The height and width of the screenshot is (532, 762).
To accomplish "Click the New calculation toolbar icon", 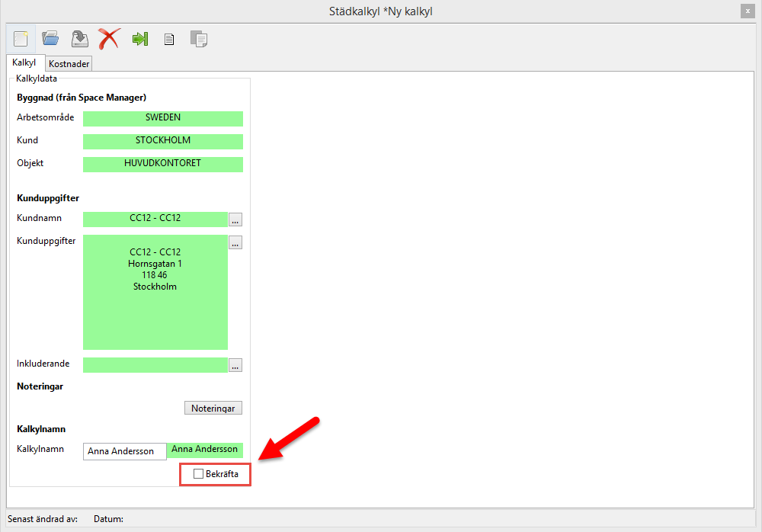I will click(20, 39).
